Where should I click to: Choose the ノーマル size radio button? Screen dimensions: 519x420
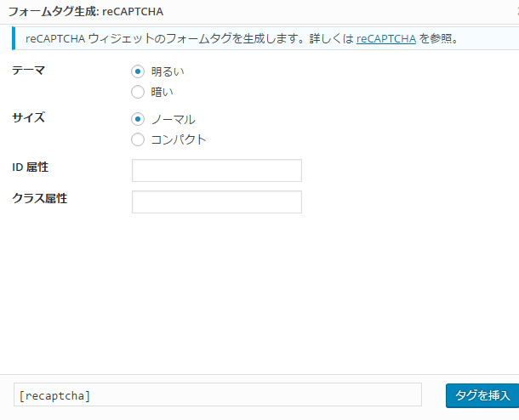[x=138, y=119]
